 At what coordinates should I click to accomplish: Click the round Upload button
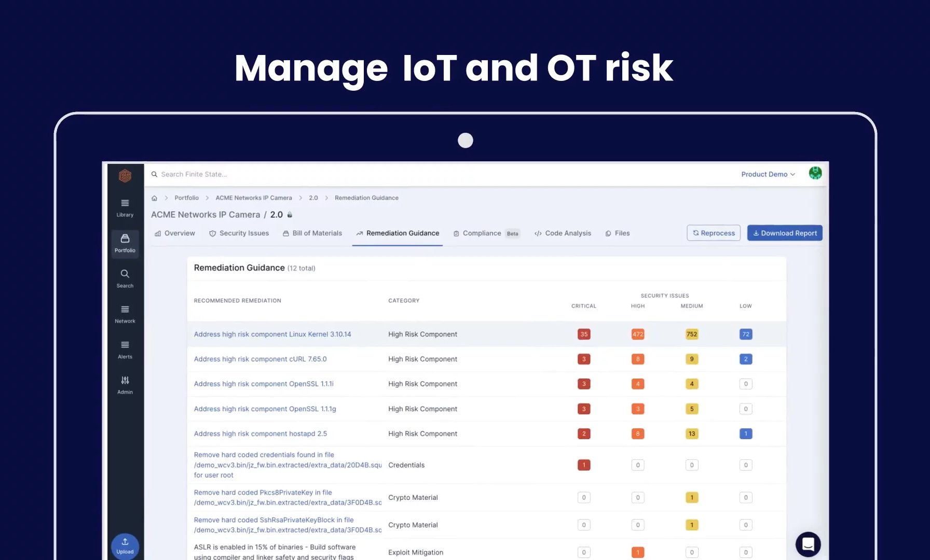click(x=125, y=547)
